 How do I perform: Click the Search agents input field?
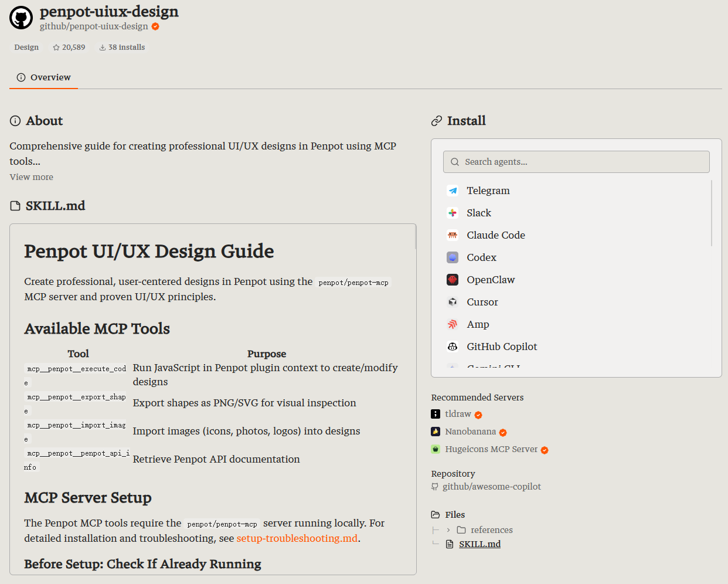click(x=576, y=162)
